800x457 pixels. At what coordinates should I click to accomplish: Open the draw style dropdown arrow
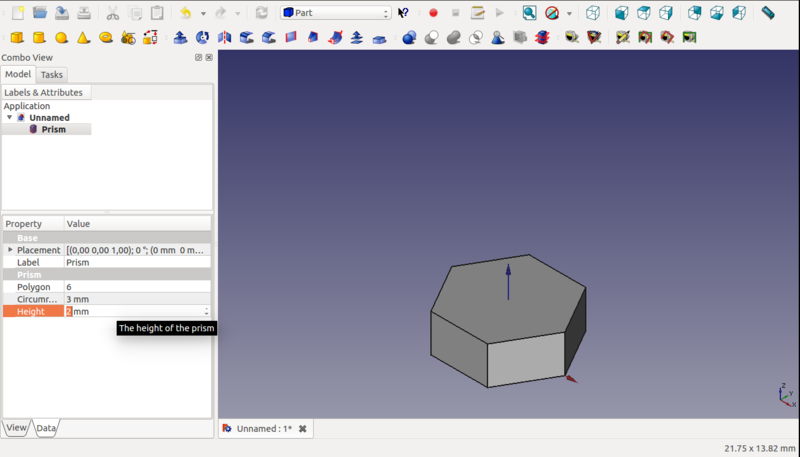(569, 14)
